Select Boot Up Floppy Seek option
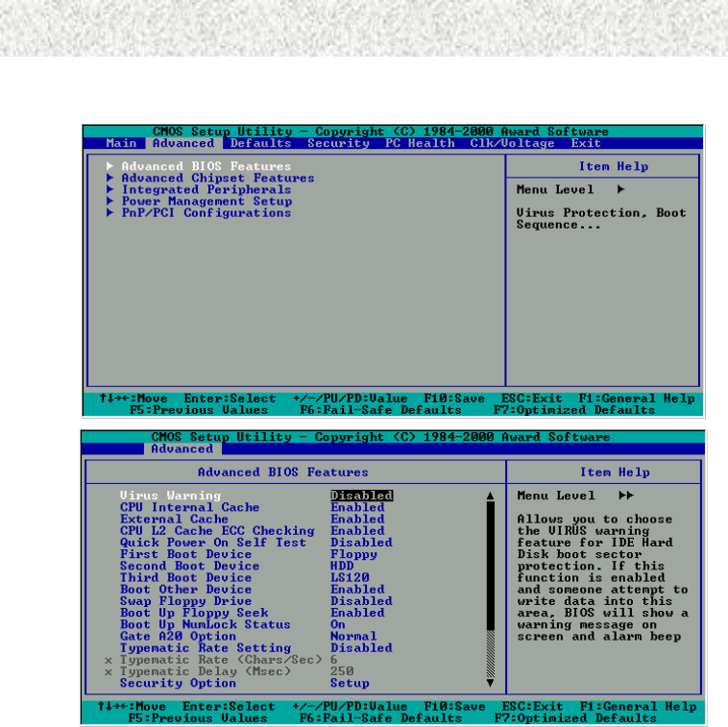 (194, 613)
